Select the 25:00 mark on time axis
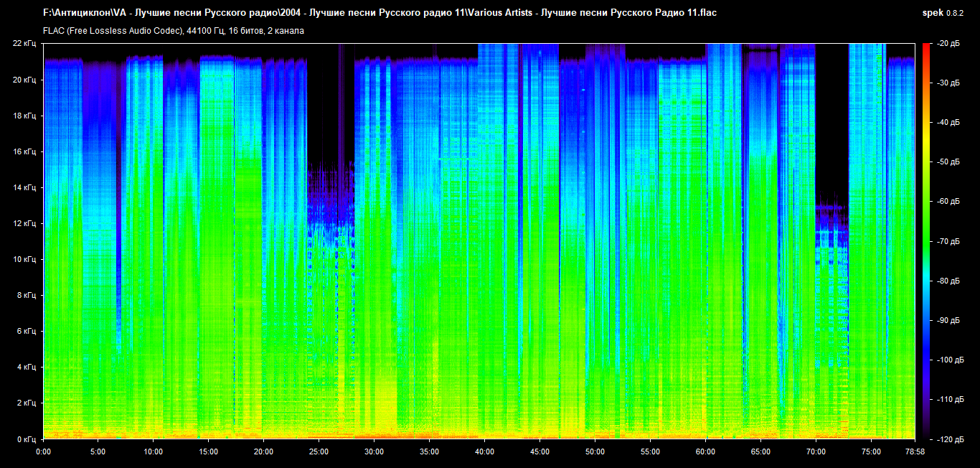This screenshot has height=468, width=980. click(x=319, y=452)
